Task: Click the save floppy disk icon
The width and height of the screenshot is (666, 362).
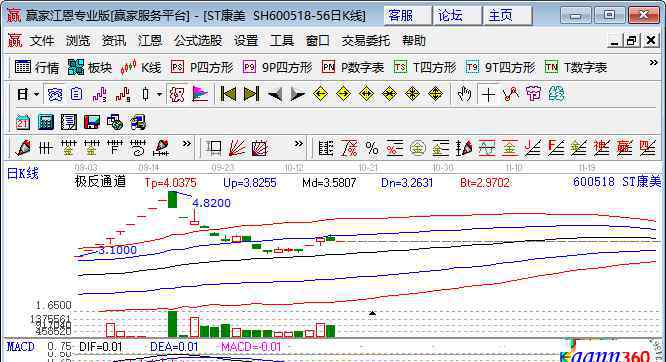Action: pyautogui.click(x=91, y=122)
